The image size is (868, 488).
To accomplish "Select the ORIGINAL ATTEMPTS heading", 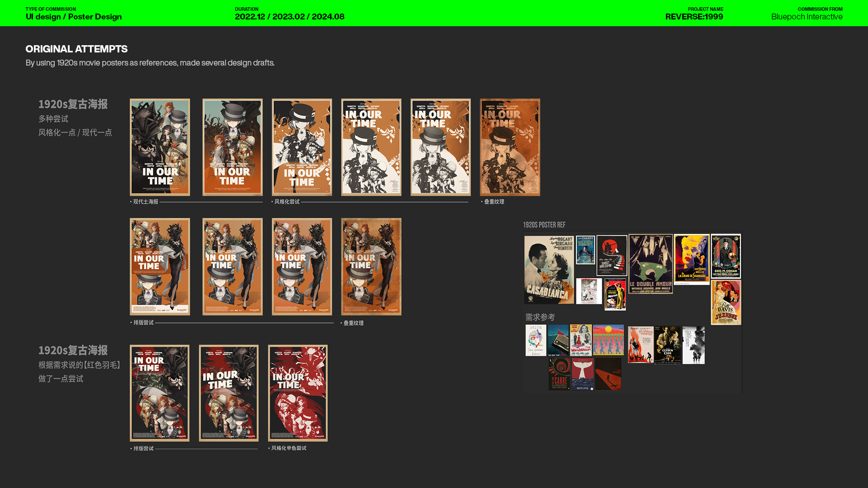I will (x=76, y=49).
